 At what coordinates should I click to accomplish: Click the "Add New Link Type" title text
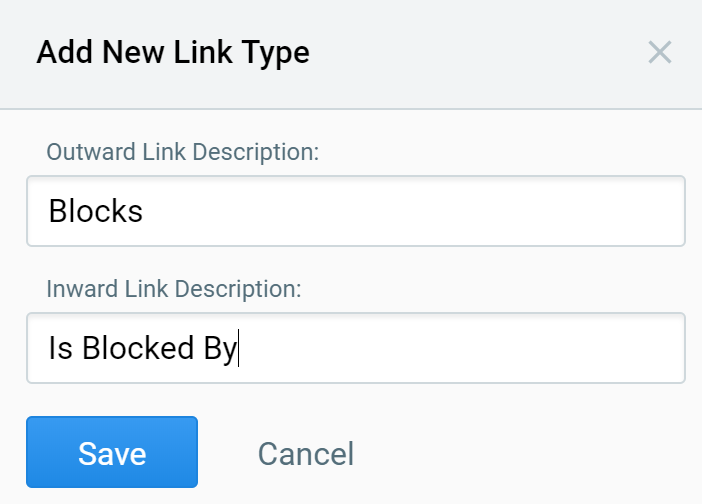(173, 53)
